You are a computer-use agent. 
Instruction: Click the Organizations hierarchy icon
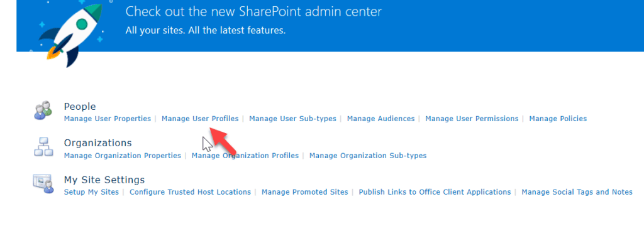click(x=43, y=147)
